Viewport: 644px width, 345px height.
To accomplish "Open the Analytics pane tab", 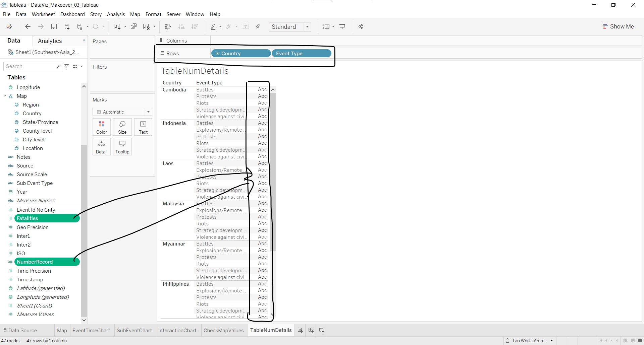I will [50, 41].
